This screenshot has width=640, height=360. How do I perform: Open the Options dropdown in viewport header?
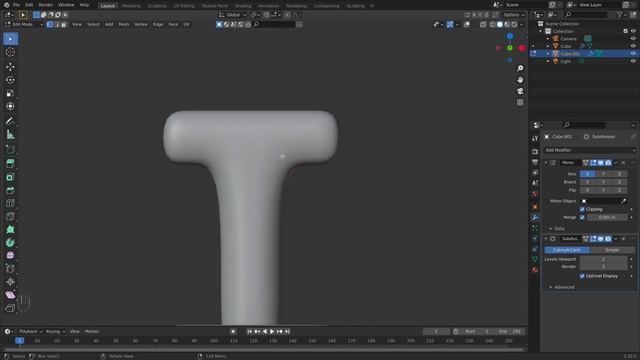tap(513, 15)
